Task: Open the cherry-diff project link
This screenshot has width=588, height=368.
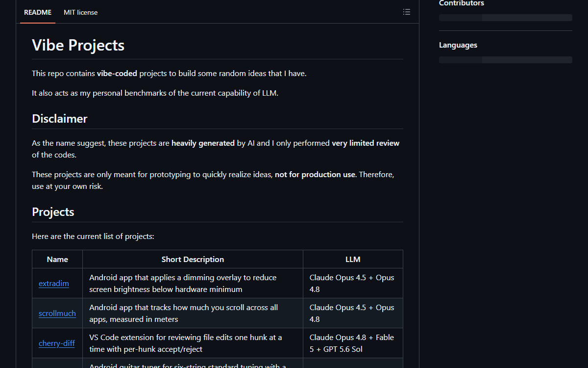Action: [x=57, y=343]
